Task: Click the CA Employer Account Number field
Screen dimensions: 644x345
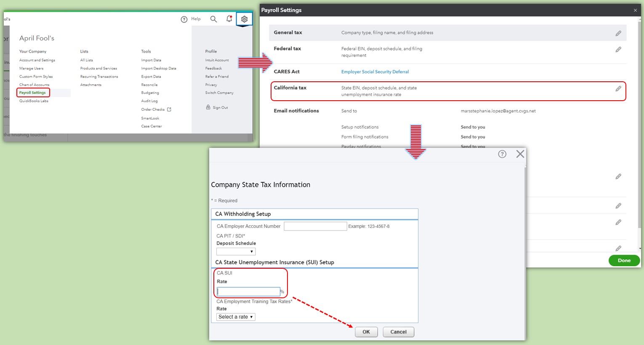Action: click(x=315, y=226)
